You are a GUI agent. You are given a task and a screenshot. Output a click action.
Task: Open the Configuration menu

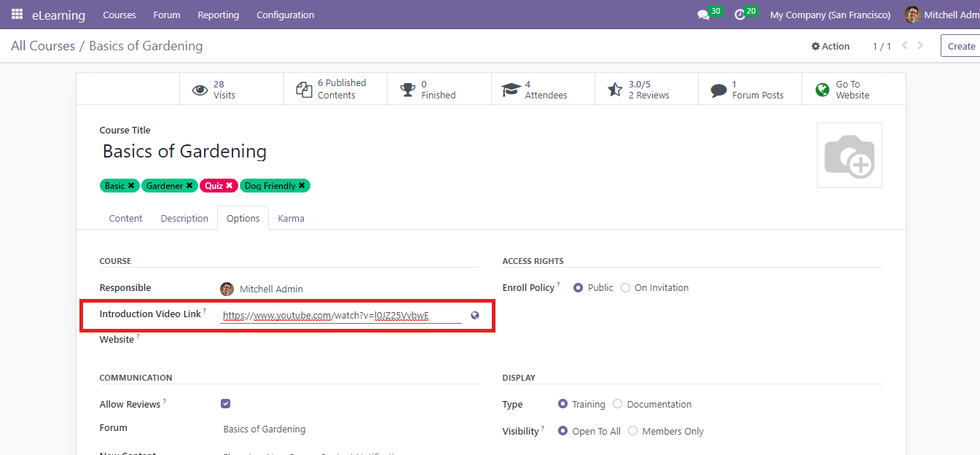click(285, 15)
